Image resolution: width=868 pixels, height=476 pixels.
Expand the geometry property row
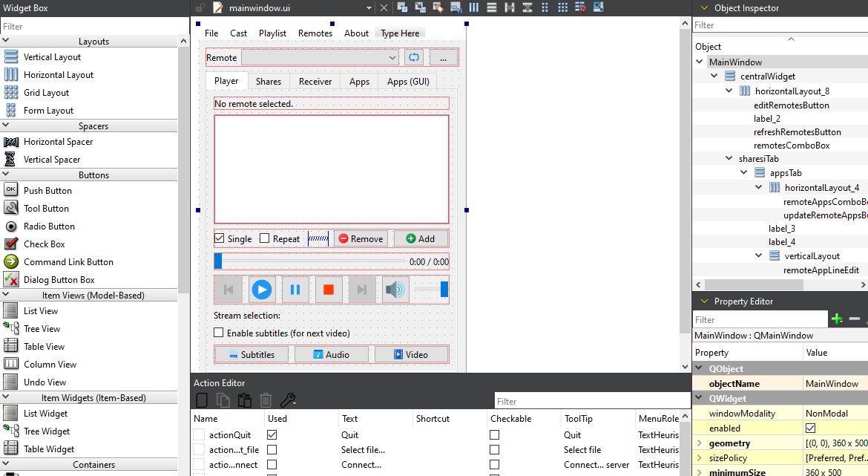click(x=699, y=443)
